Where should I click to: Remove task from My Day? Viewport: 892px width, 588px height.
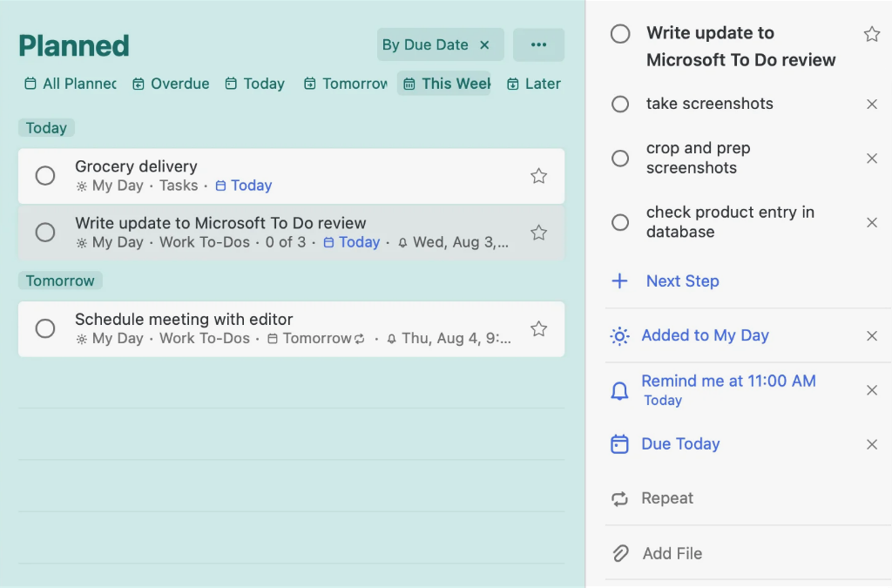tap(871, 336)
